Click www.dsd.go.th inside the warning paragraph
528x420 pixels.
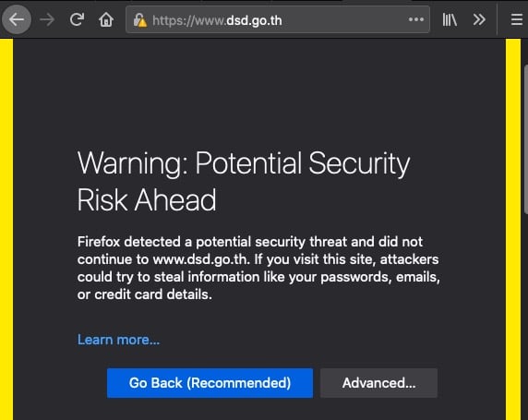point(201,259)
